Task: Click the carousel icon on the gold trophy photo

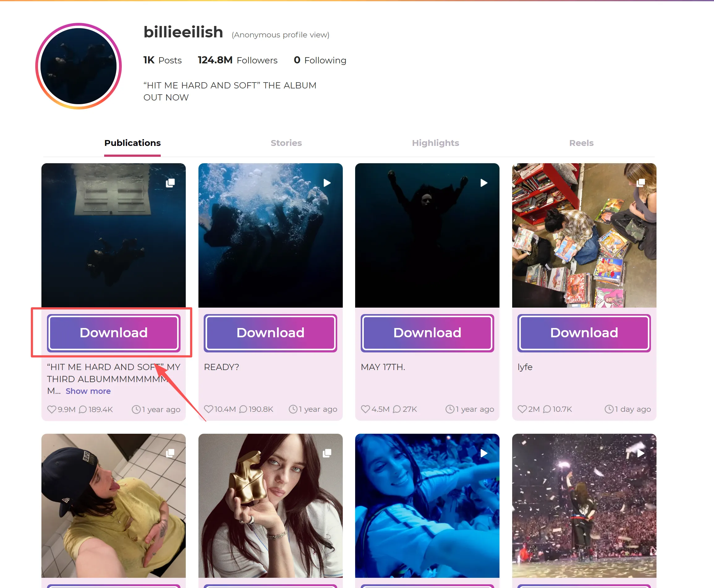Action: [x=326, y=453]
